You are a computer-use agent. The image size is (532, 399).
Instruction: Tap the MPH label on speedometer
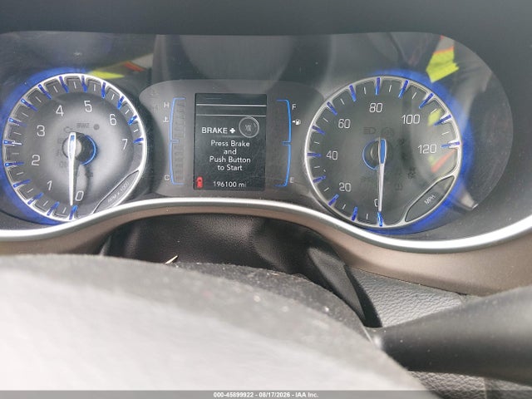click(431, 198)
